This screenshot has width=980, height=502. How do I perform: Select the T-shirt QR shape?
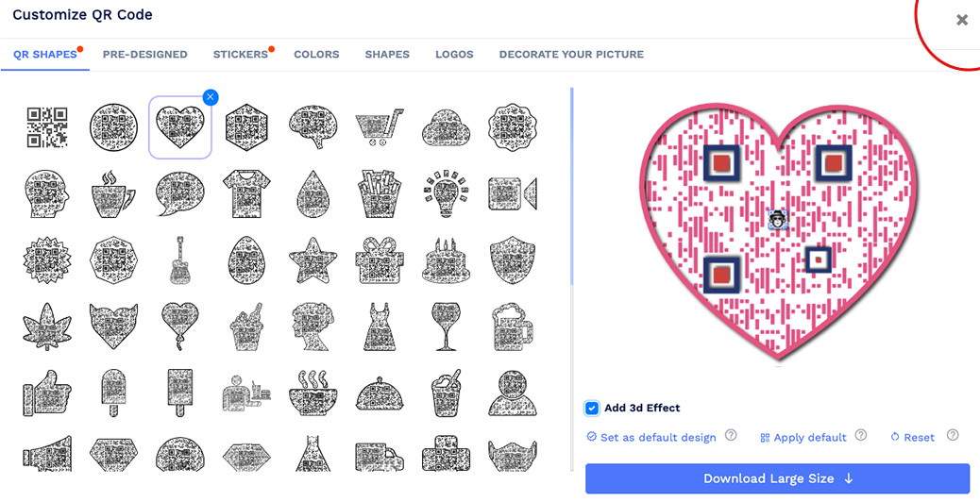[246, 192]
